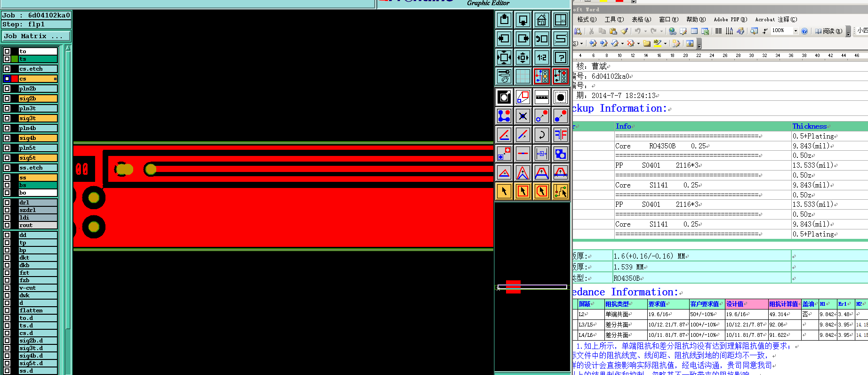Toggle the checkbox for layer v-cut
Screen dimensions: 868x375
(x=7, y=288)
